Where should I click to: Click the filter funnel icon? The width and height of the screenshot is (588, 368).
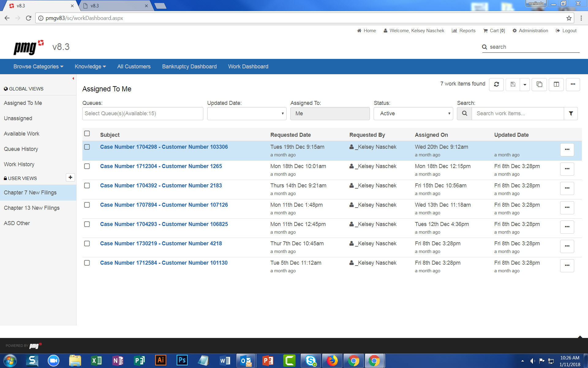point(571,113)
